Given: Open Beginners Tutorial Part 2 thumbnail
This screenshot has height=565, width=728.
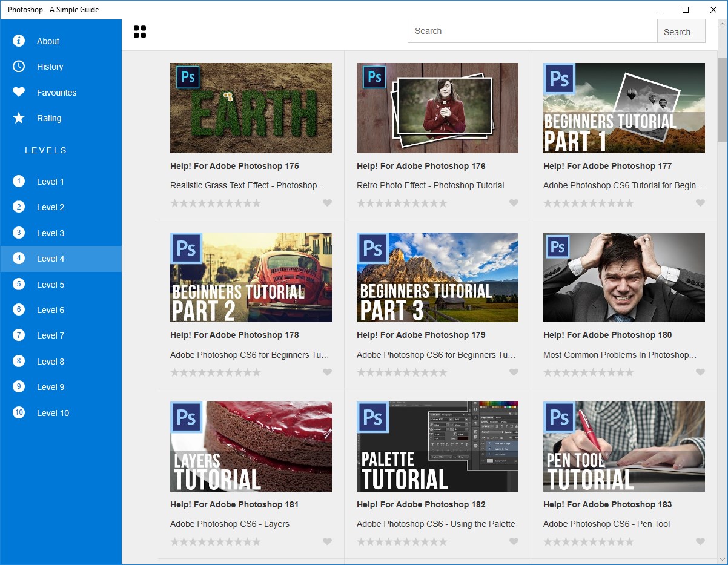Looking at the screenshot, I should click(251, 277).
